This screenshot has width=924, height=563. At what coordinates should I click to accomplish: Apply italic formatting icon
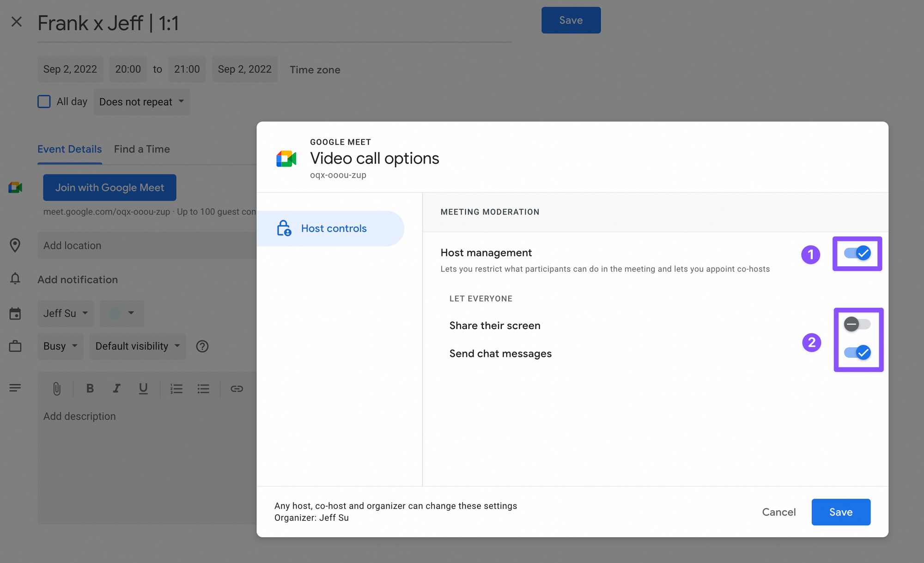click(x=116, y=389)
